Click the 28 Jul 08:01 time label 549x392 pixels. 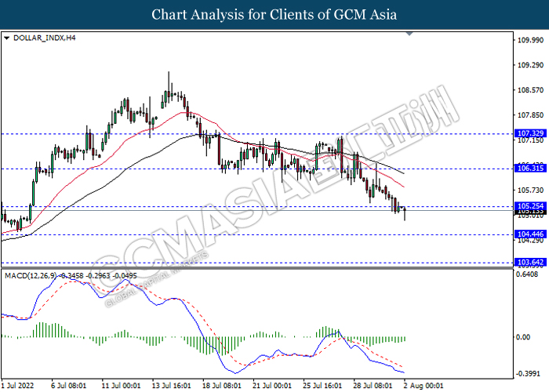pyautogui.click(x=373, y=386)
